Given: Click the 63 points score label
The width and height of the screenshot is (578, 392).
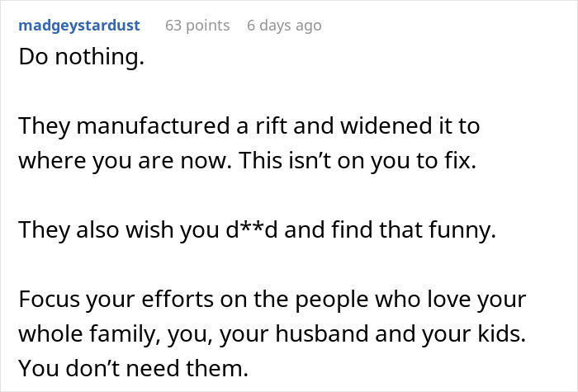Looking at the screenshot, I should [197, 26].
